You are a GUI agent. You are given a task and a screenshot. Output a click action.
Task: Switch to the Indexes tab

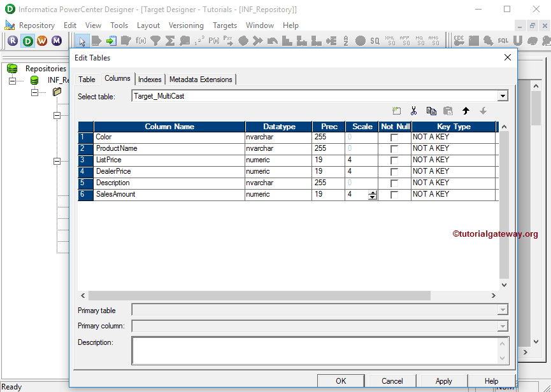150,80
